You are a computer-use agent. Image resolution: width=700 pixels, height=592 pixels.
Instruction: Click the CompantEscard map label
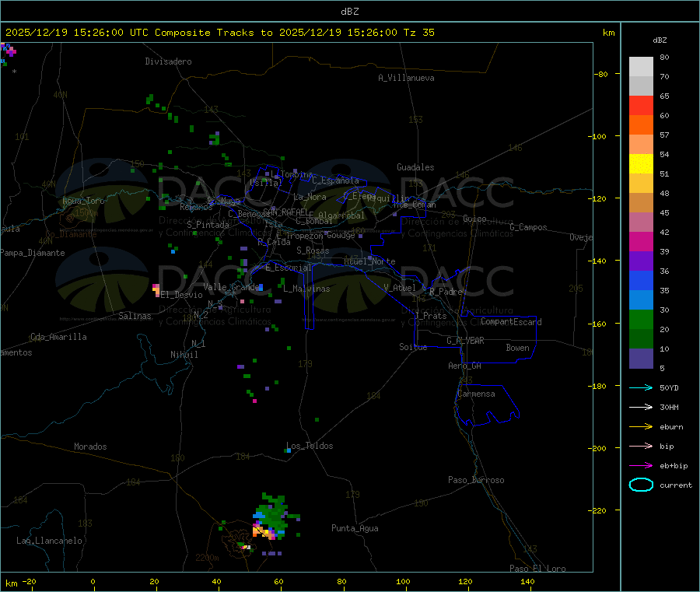point(511,321)
